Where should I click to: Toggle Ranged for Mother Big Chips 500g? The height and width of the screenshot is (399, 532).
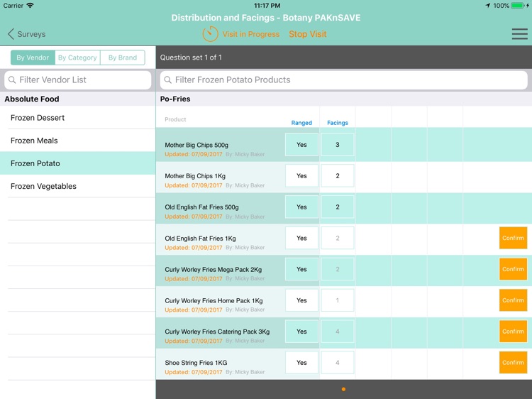tap(301, 145)
